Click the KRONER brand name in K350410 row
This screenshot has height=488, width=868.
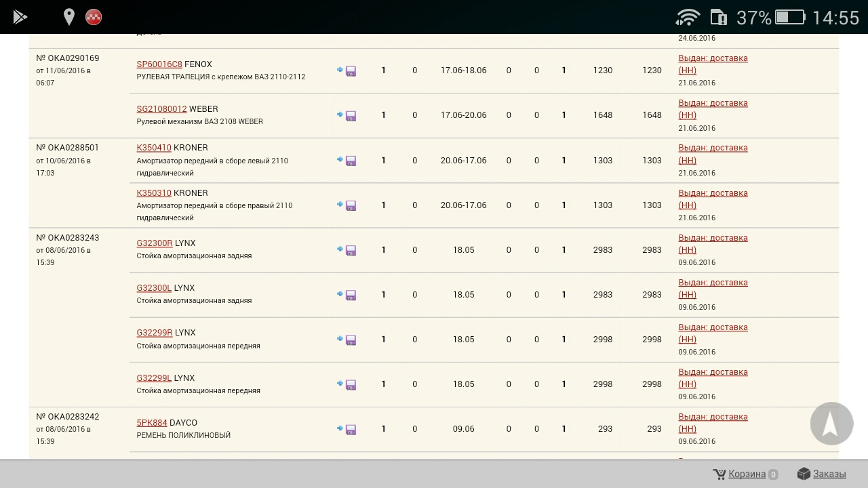(x=191, y=148)
